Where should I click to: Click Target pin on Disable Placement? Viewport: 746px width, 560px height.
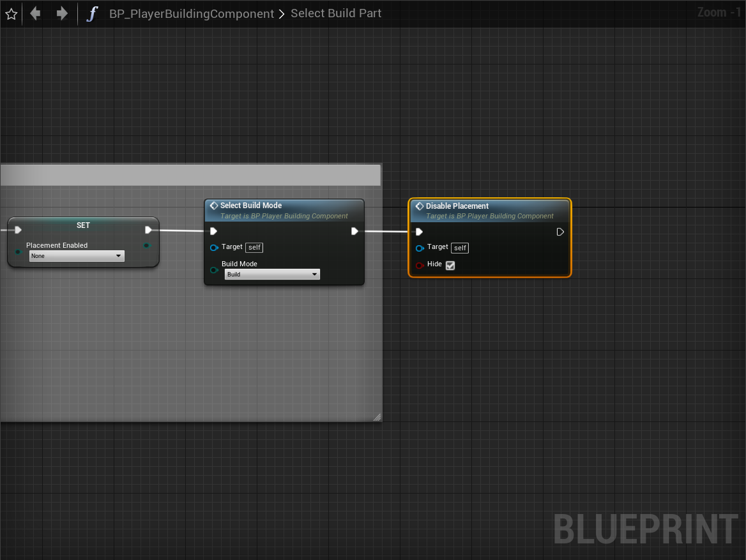420,248
